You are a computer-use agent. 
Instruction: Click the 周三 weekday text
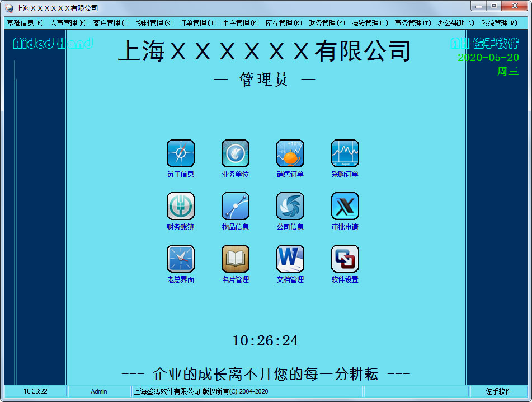tap(508, 71)
